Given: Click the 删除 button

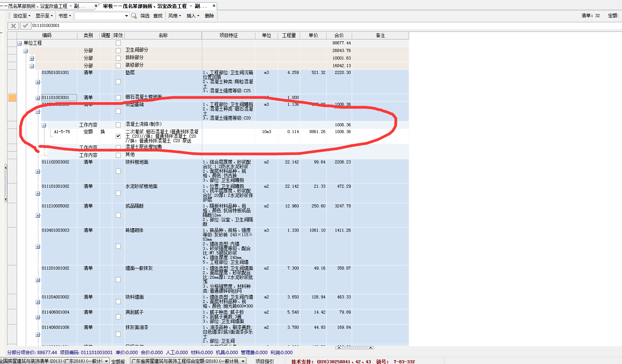Looking at the screenshot, I should point(209,16).
